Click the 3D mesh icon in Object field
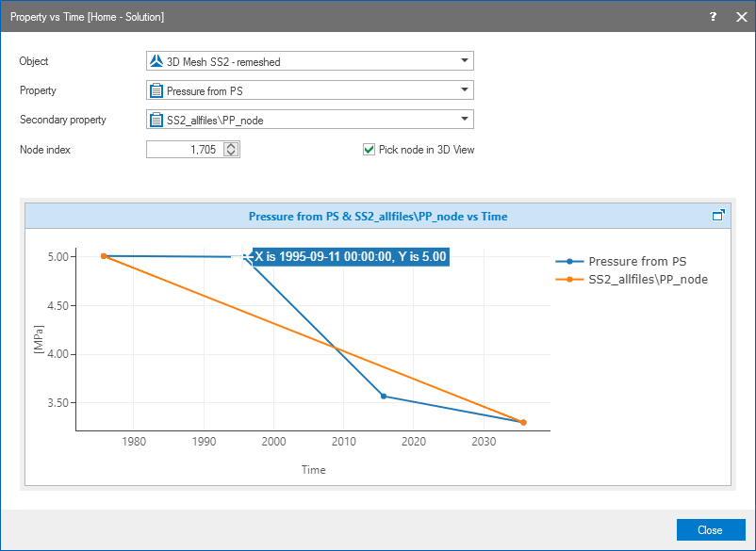756x551 pixels. (156, 62)
